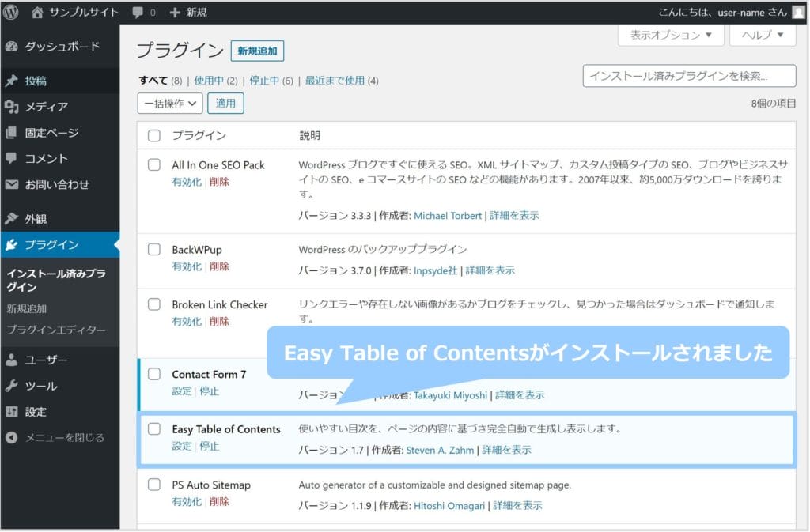Open Michael Torbert author link

pyautogui.click(x=448, y=216)
